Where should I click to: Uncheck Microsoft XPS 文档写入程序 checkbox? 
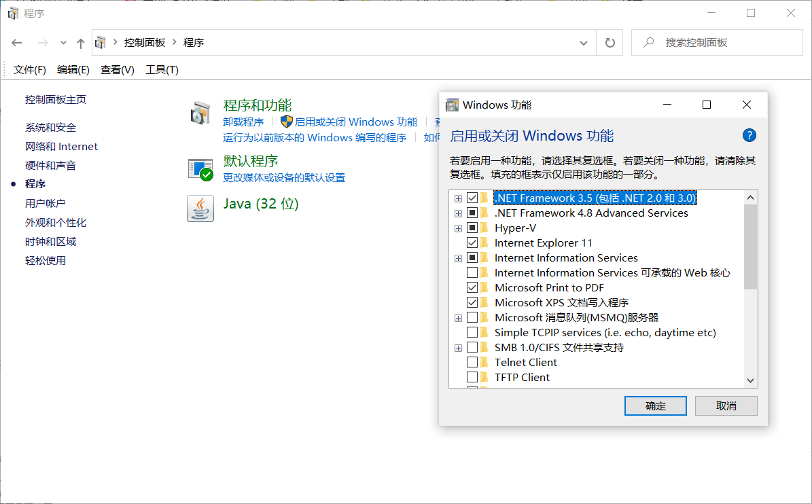(472, 303)
